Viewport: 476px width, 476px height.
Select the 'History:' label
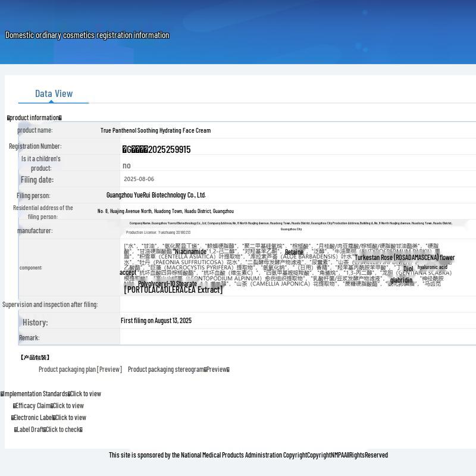(x=35, y=322)
